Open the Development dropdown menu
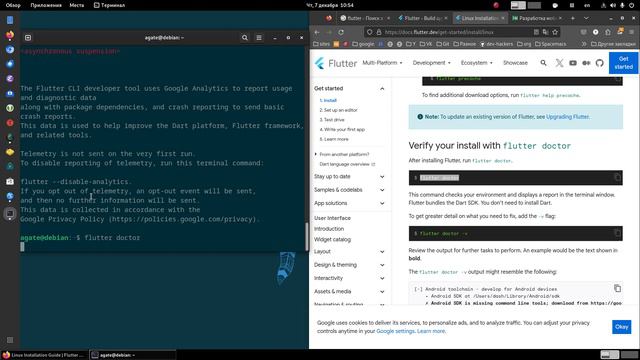This screenshot has width=640, height=360. tap(431, 63)
